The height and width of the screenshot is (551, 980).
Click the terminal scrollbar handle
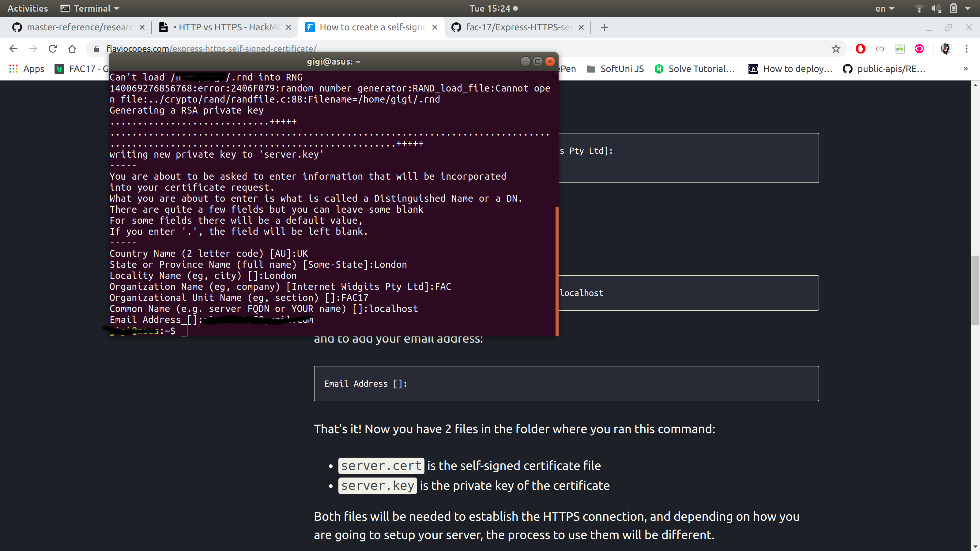click(557, 271)
